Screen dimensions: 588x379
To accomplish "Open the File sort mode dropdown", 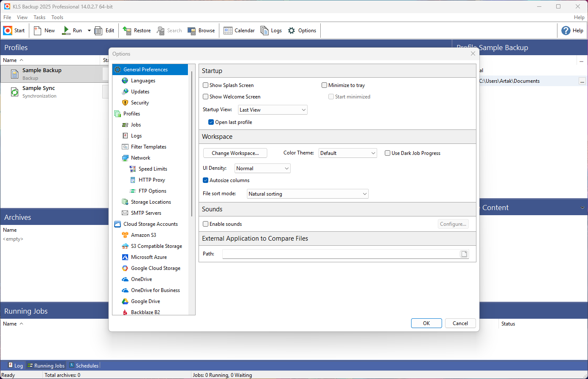I will [x=308, y=194].
